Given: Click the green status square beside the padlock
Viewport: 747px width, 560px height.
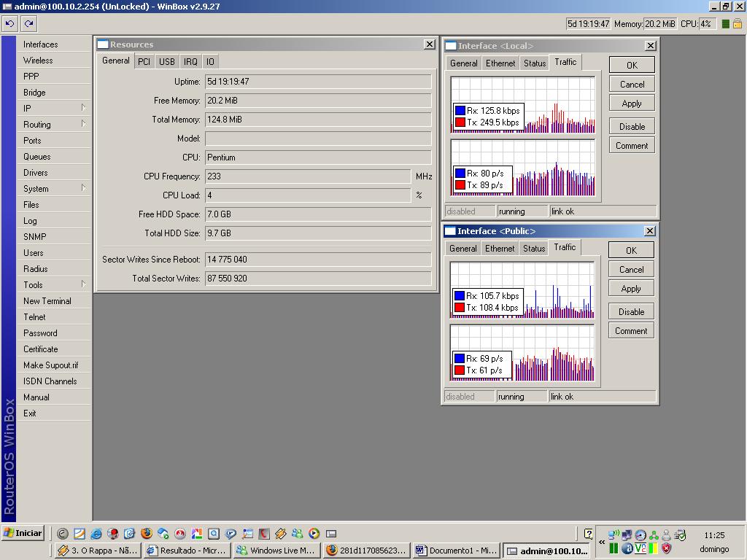Looking at the screenshot, I should (x=725, y=23).
